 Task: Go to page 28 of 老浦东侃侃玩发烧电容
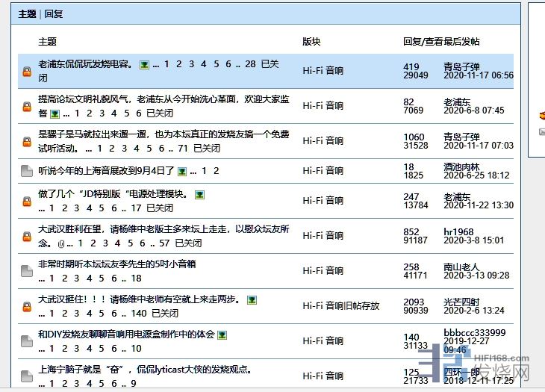tap(250, 64)
